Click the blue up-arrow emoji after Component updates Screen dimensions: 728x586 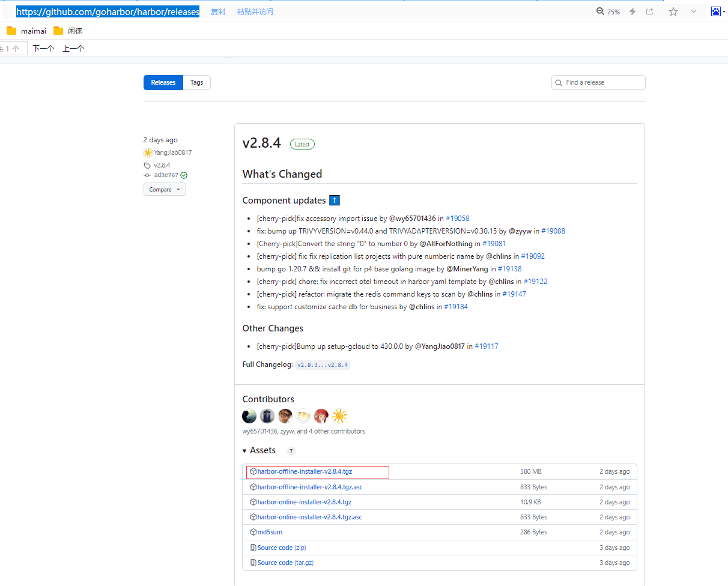(x=335, y=201)
